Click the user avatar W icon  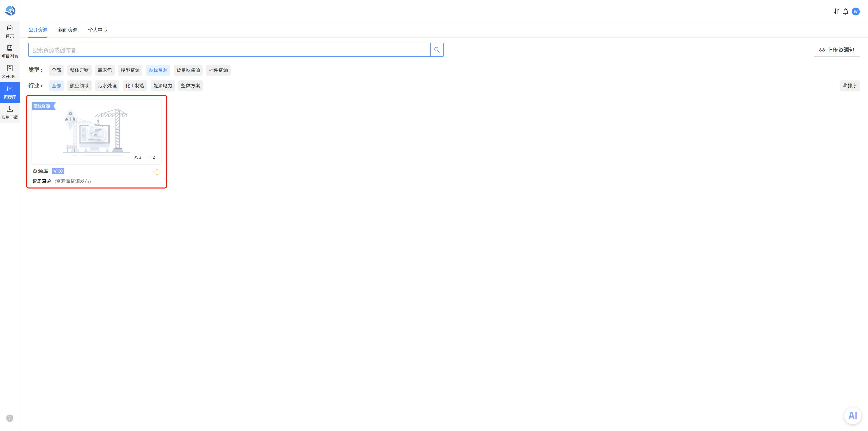(856, 12)
